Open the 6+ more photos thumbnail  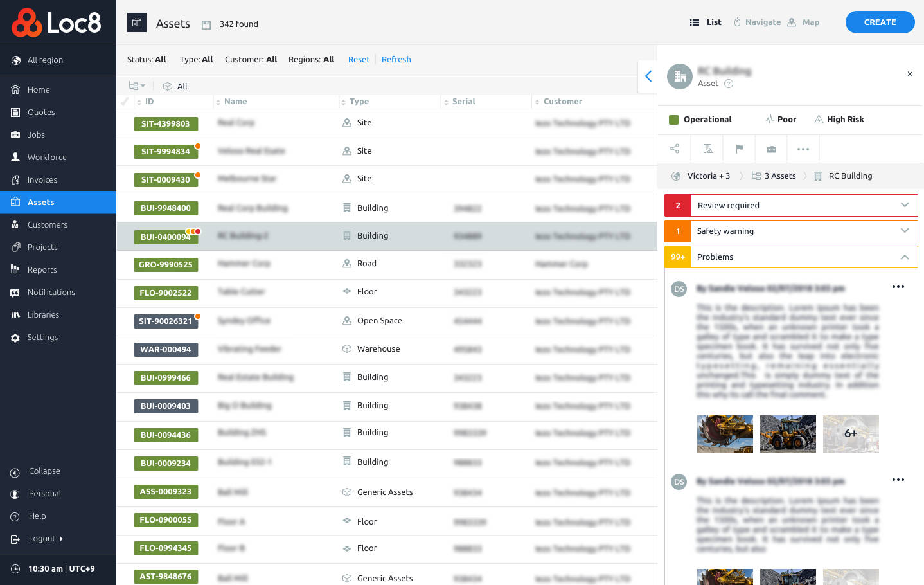850,434
